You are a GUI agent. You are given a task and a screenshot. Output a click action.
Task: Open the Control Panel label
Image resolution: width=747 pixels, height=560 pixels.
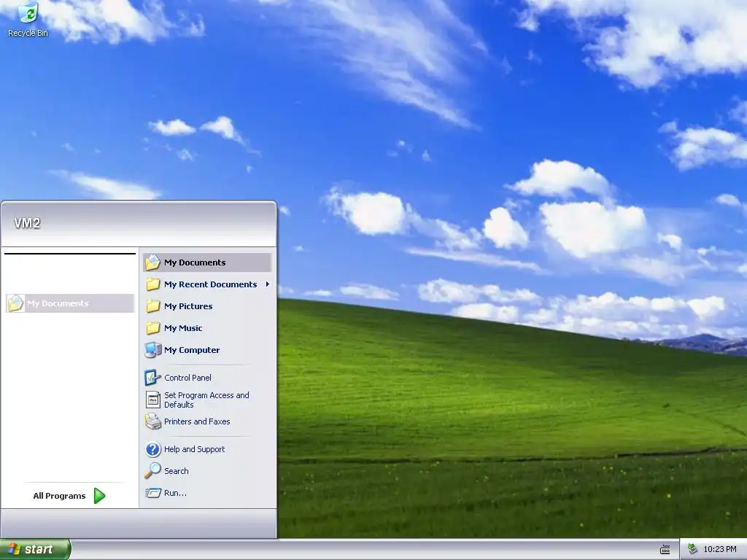(187, 378)
